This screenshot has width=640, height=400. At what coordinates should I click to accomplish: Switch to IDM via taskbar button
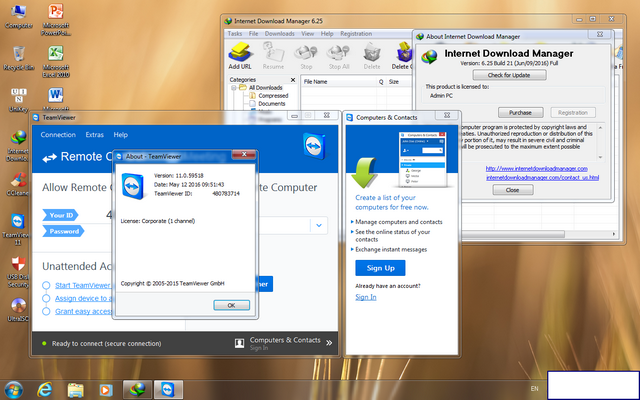point(138,390)
